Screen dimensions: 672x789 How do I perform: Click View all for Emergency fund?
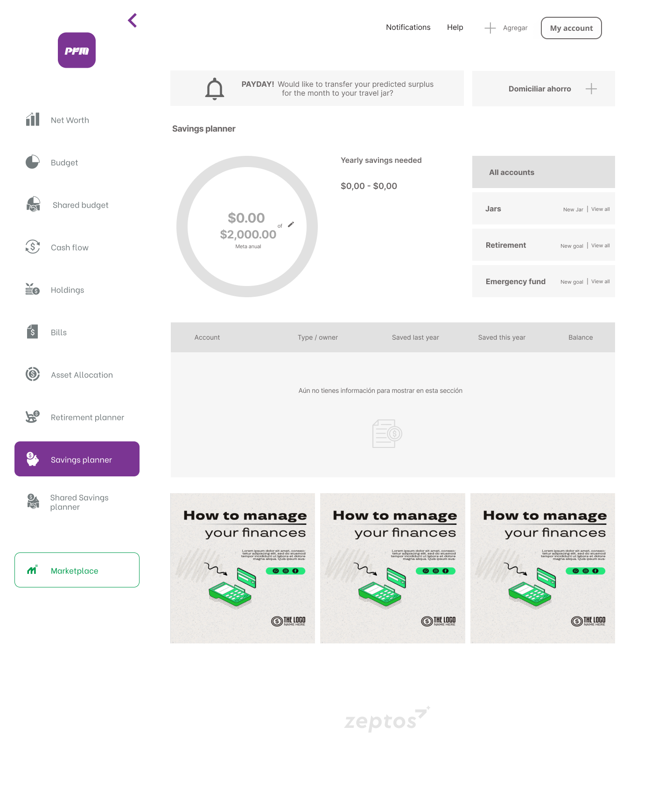(600, 282)
